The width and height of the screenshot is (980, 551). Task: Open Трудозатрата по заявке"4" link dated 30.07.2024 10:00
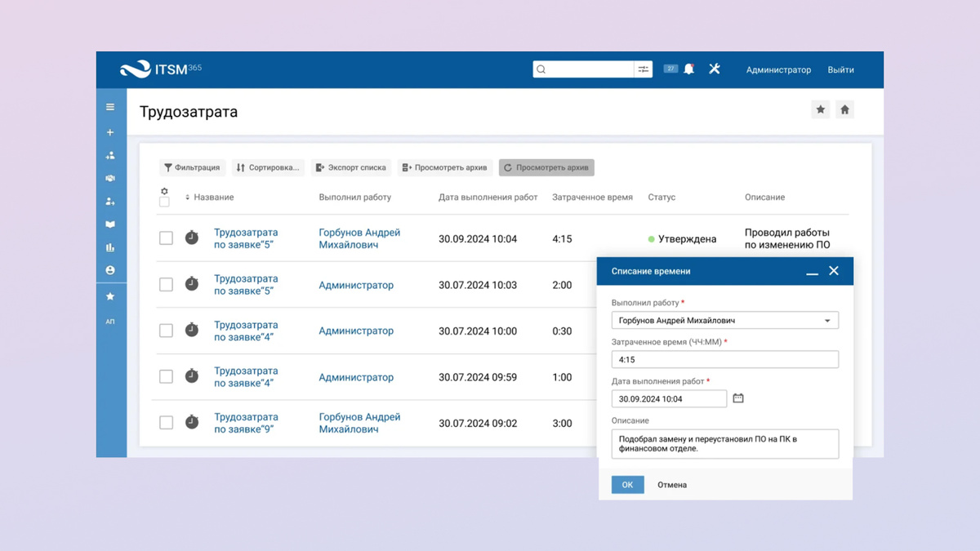tap(246, 331)
